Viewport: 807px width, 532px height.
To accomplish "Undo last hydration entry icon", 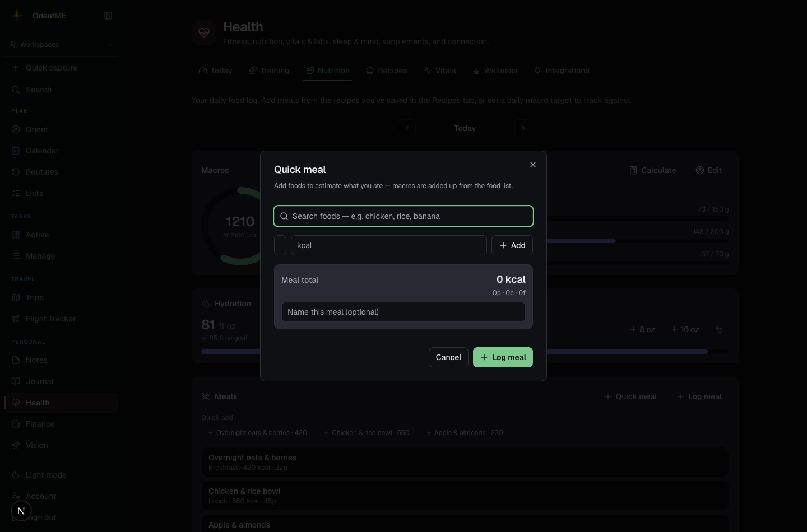I will point(719,329).
